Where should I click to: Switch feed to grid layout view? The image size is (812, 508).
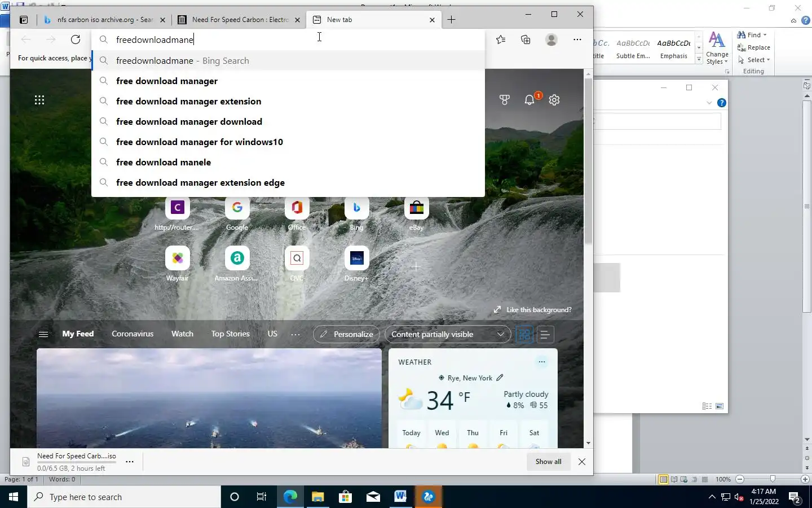(x=524, y=335)
